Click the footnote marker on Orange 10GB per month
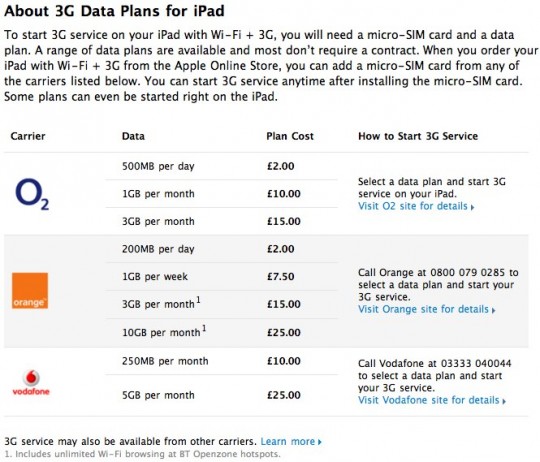 pos(204,328)
